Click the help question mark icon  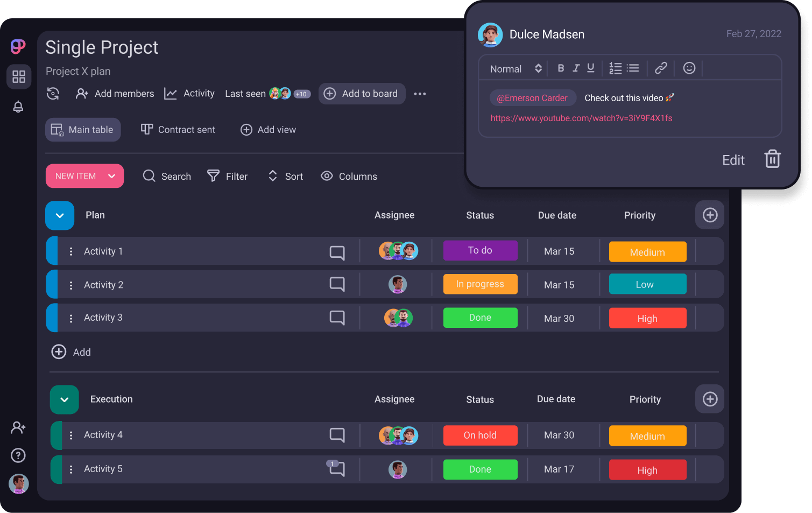tap(18, 455)
